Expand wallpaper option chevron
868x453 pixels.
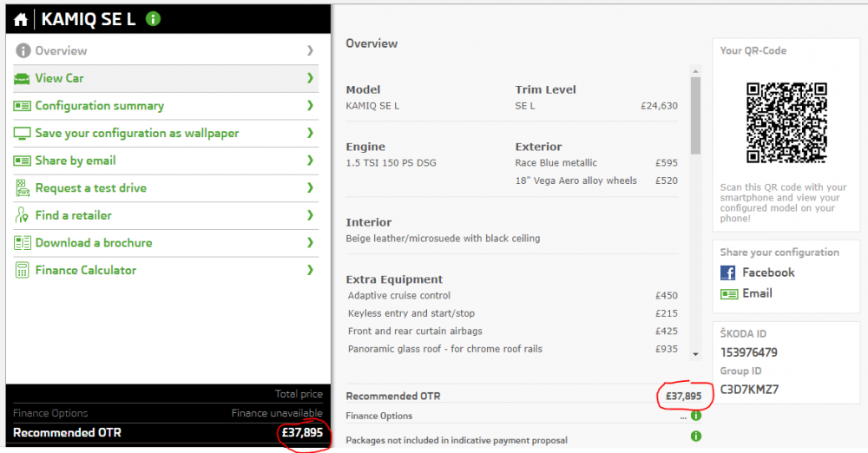(310, 133)
